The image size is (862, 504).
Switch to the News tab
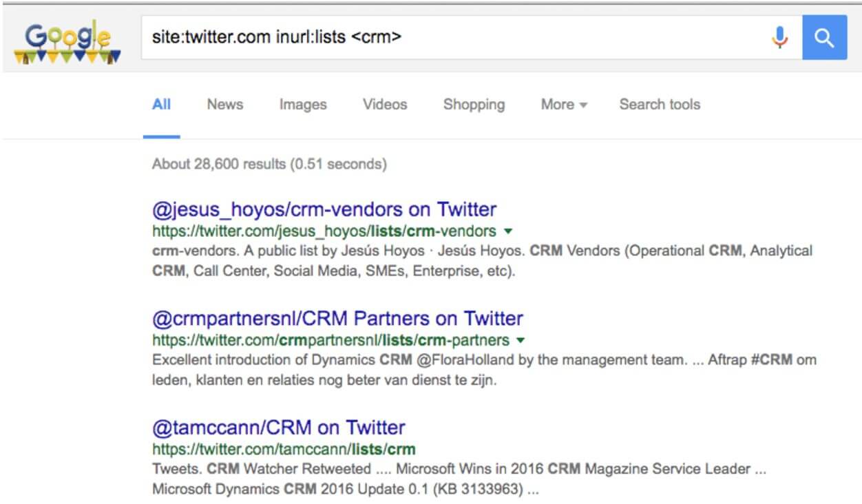(x=225, y=105)
